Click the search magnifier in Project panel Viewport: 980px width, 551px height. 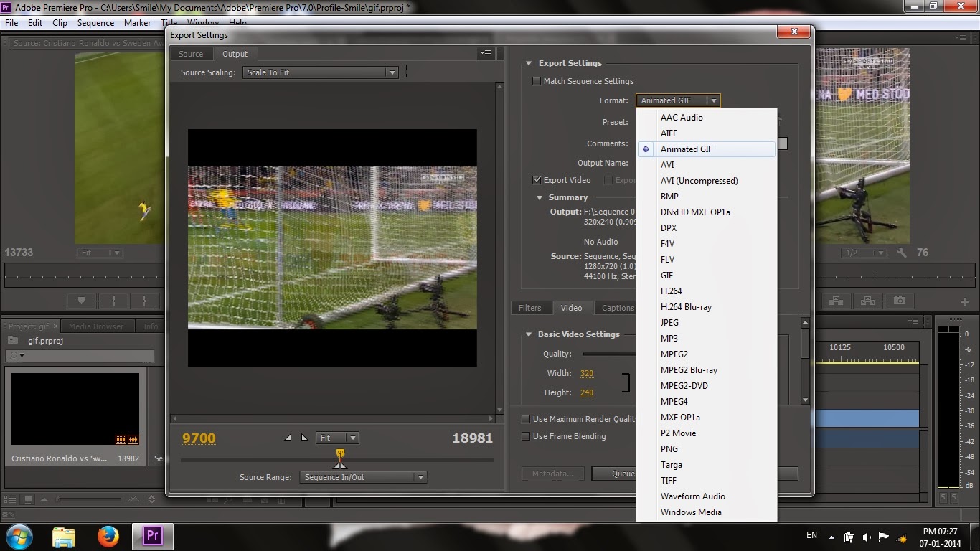14,355
